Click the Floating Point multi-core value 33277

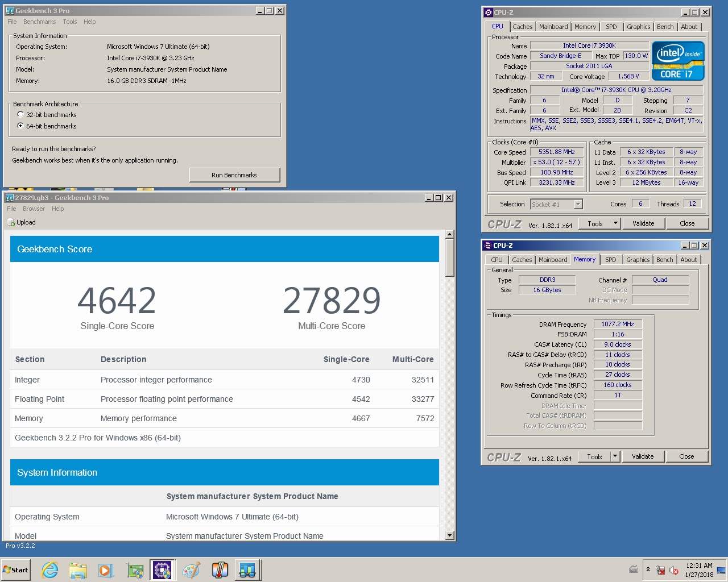tap(423, 399)
